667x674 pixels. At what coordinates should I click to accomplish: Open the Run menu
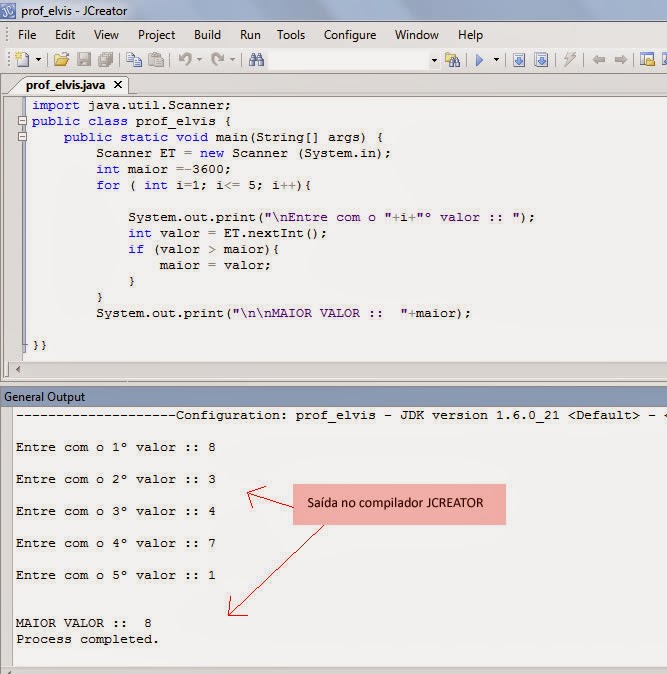click(250, 35)
